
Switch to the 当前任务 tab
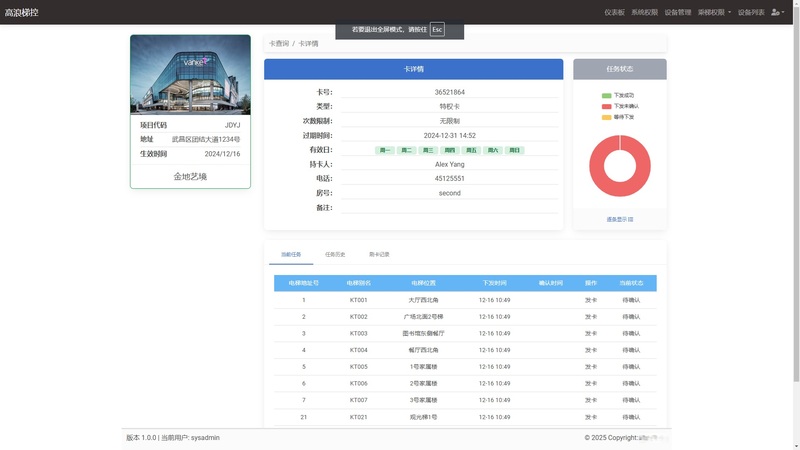(x=291, y=254)
